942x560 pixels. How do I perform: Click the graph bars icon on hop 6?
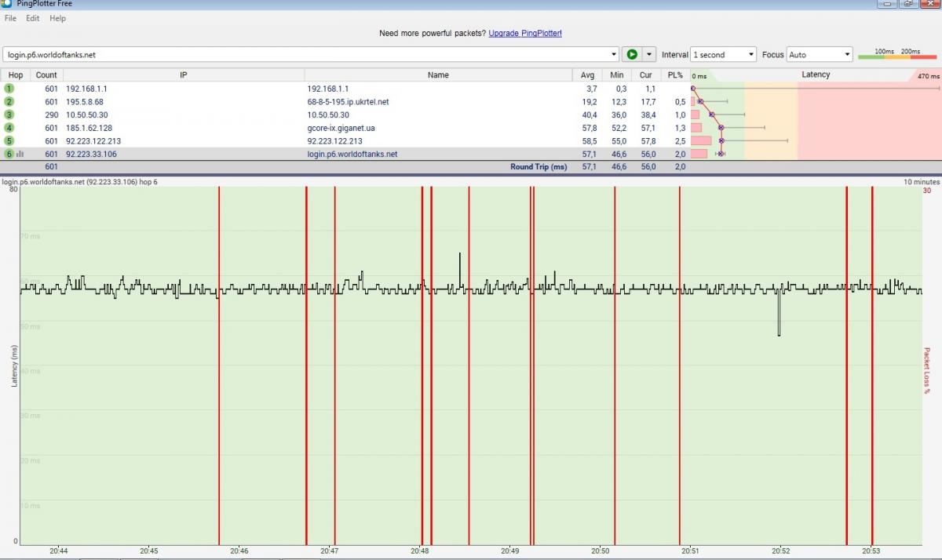pos(20,155)
